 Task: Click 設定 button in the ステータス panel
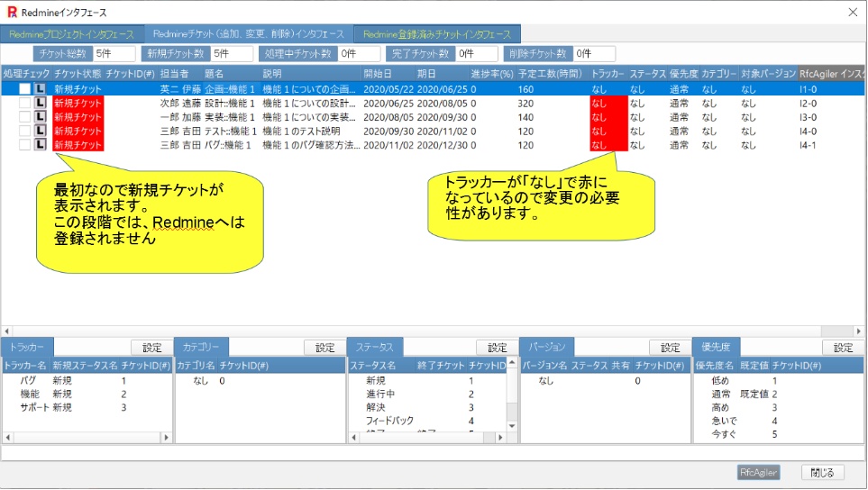(498, 348)
